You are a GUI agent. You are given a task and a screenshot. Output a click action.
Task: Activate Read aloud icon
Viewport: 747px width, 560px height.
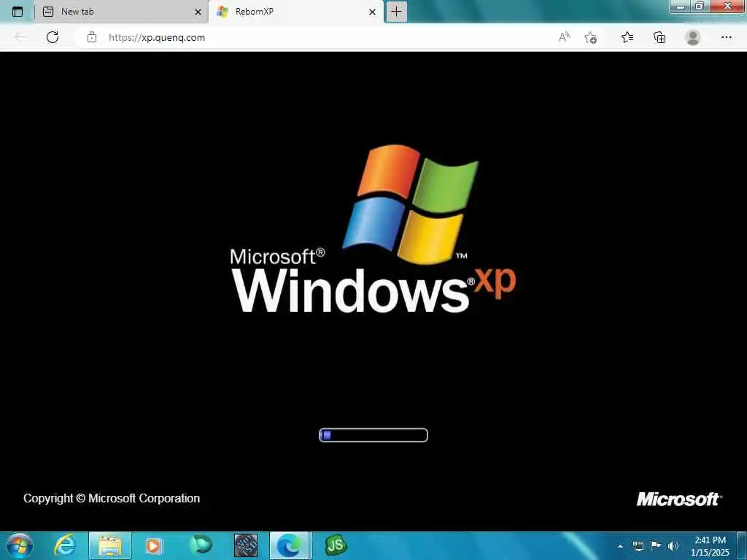(x=564, y=38)
